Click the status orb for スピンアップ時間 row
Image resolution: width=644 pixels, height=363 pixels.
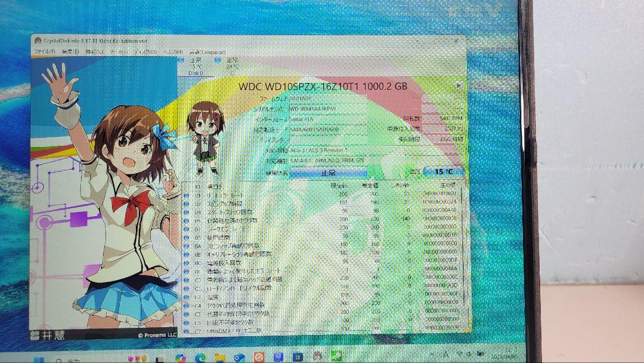(x=187, y=204)
